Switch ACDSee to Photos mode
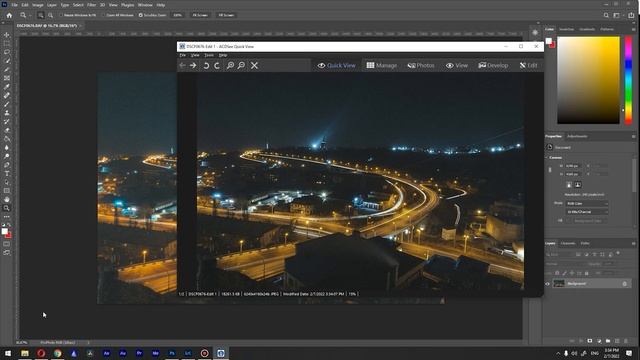 click(421, 65)
